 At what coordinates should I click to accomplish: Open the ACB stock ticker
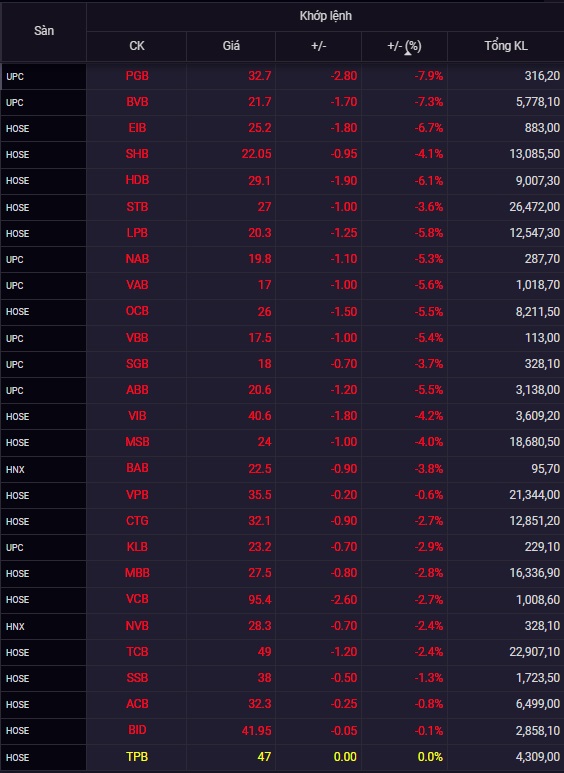tap(137, 704)
